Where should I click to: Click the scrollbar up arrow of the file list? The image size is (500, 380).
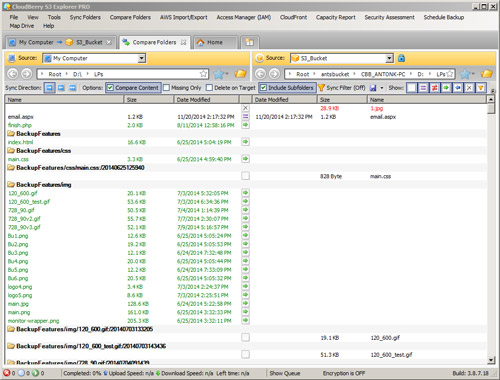pos(491,99)
